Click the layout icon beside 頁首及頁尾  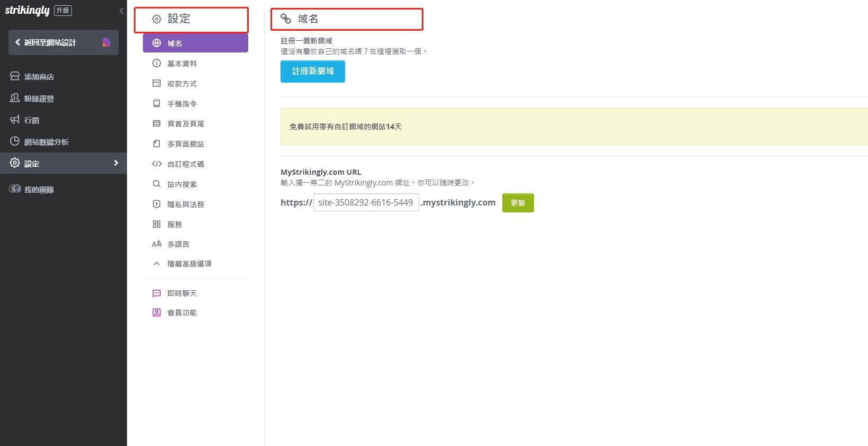pos(157,123)
